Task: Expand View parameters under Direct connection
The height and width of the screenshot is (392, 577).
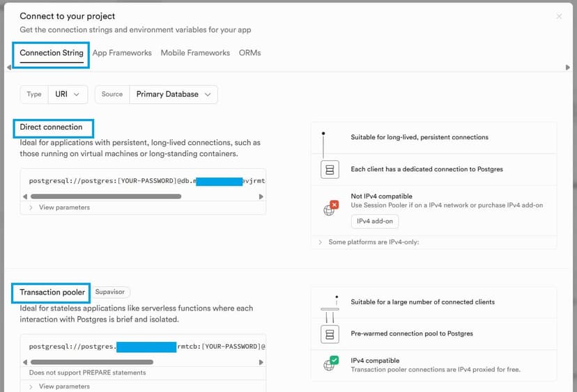Action: coord(63,207)
